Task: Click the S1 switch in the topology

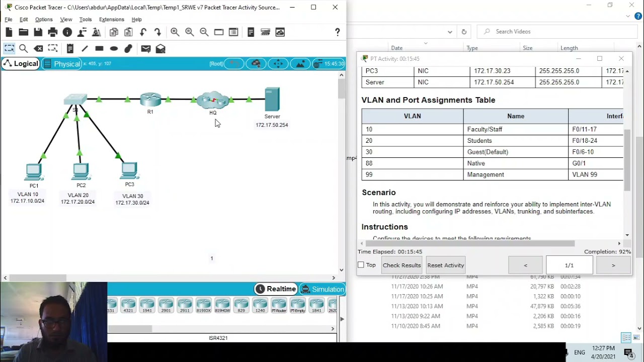Action: pyautogui.click(x=75, y=100)
